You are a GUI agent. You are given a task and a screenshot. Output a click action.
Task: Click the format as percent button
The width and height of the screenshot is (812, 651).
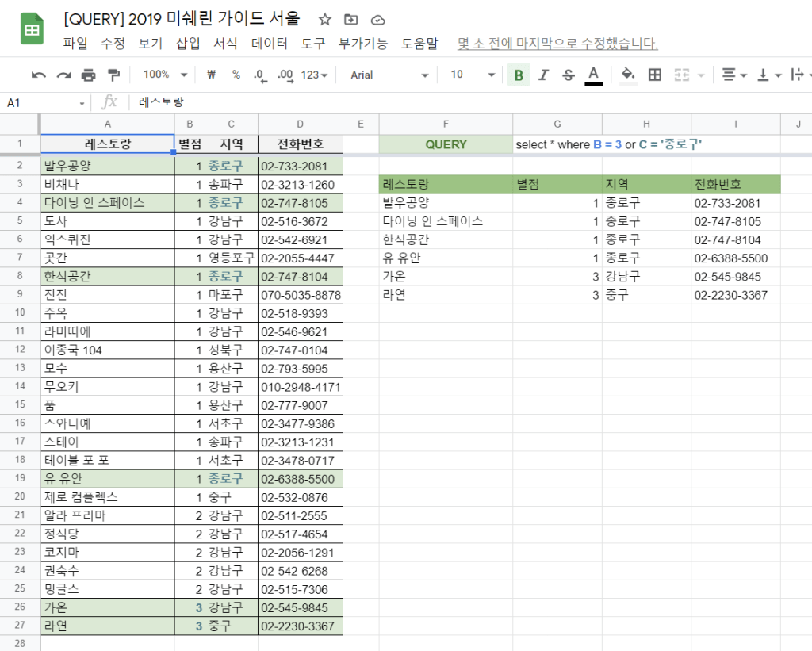[236, 75]
